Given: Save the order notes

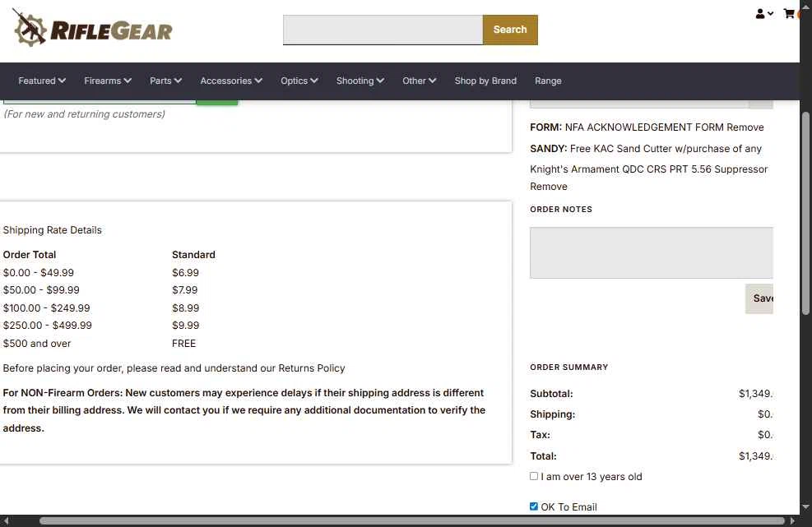Looking at the screenshot, I should tap(759, 298).
